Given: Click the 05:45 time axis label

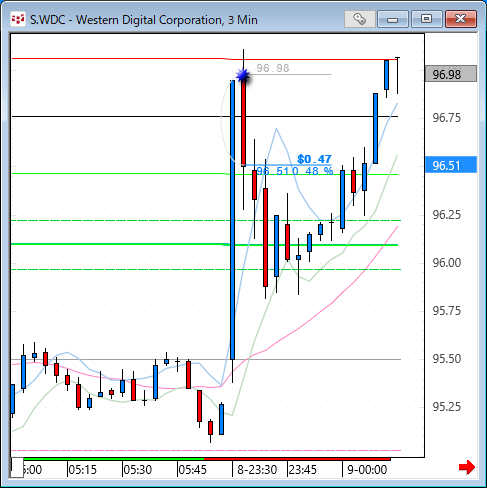Looking at the screenshot, I should (192, 470).
